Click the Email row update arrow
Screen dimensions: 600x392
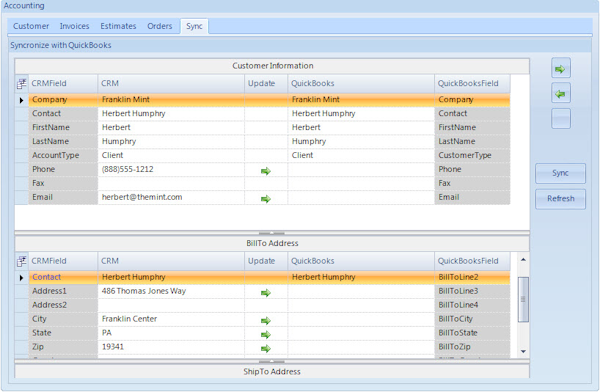tap(266, 199)
